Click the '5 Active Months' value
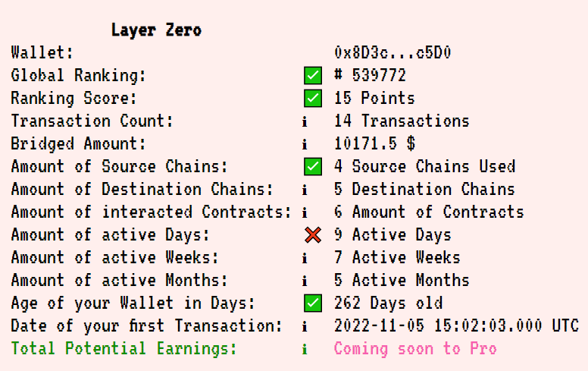 [402, 281]
